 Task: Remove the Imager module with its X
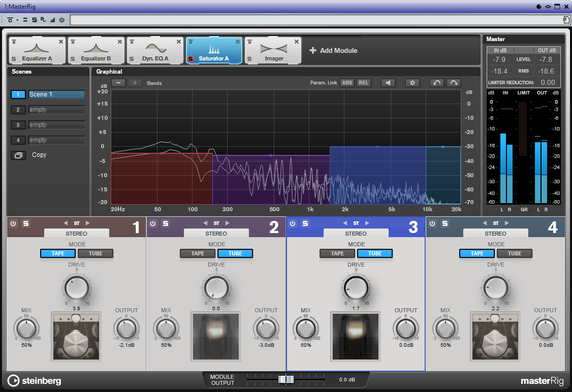coord(297,42)
